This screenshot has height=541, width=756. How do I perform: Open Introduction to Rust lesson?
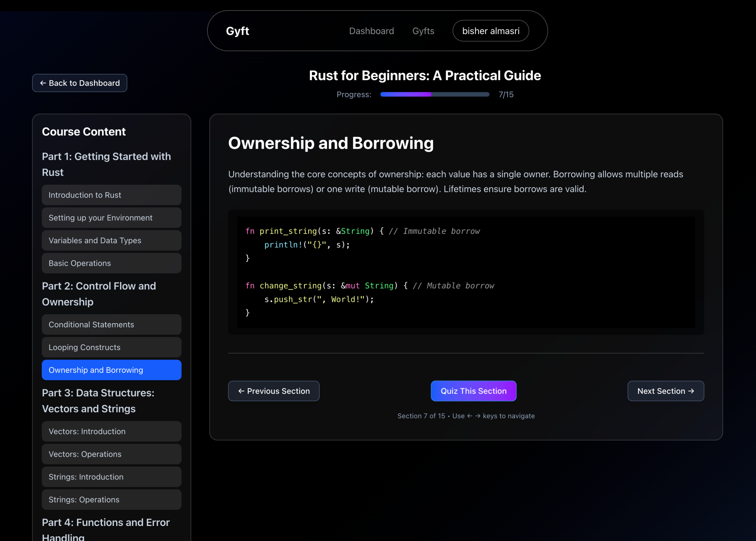112,195
